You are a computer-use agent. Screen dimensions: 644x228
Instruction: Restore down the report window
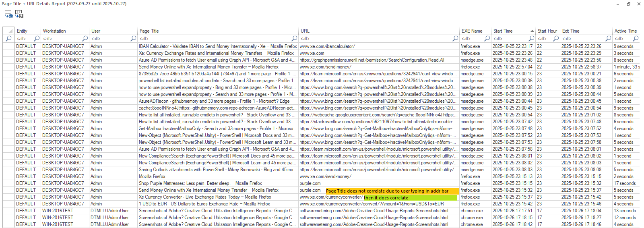pos(628,4)
